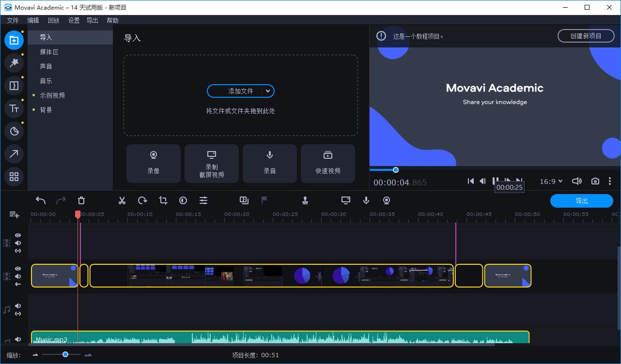621x364 pixels.
Task: Open the more tools grid sidebar tab
Action: (x=14, y=177)
